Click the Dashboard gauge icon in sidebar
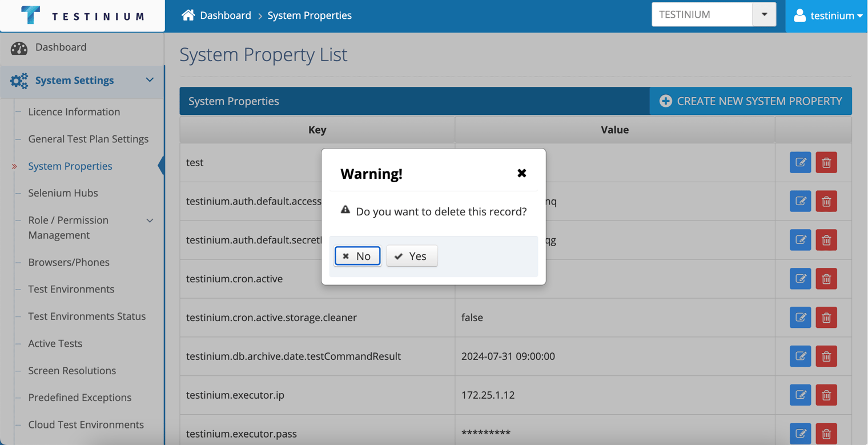Screen dimensions: 868x445 coord(19,48)
